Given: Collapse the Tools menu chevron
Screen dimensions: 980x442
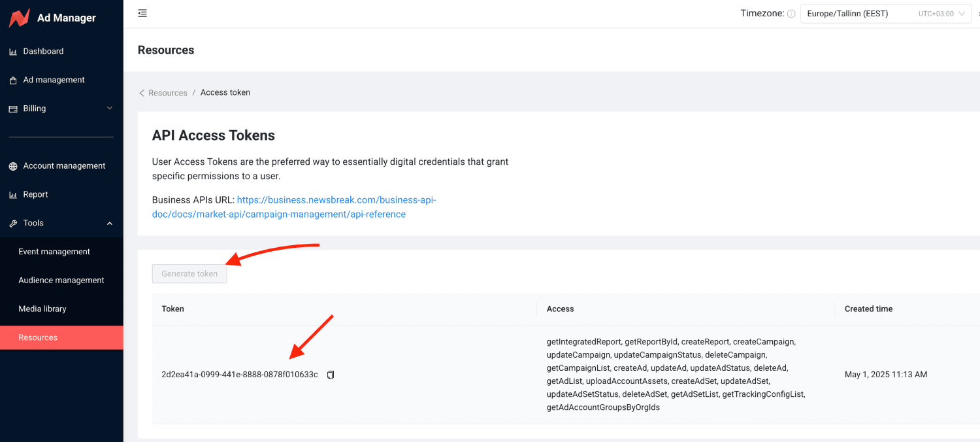Looking at the screenshot, I should point(110,224).
